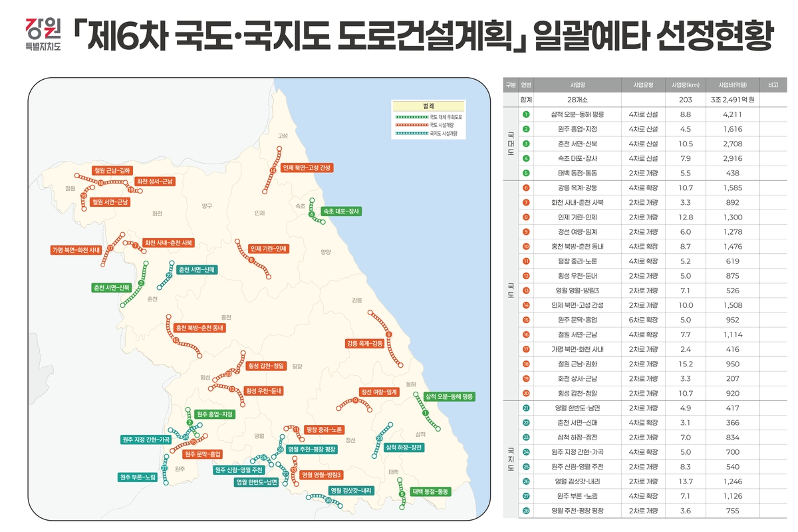Select 원주 흥업-지정 table row name
The height and width of the screenshot is (532, 798).
pyautogui.click(x=577, y=129)
